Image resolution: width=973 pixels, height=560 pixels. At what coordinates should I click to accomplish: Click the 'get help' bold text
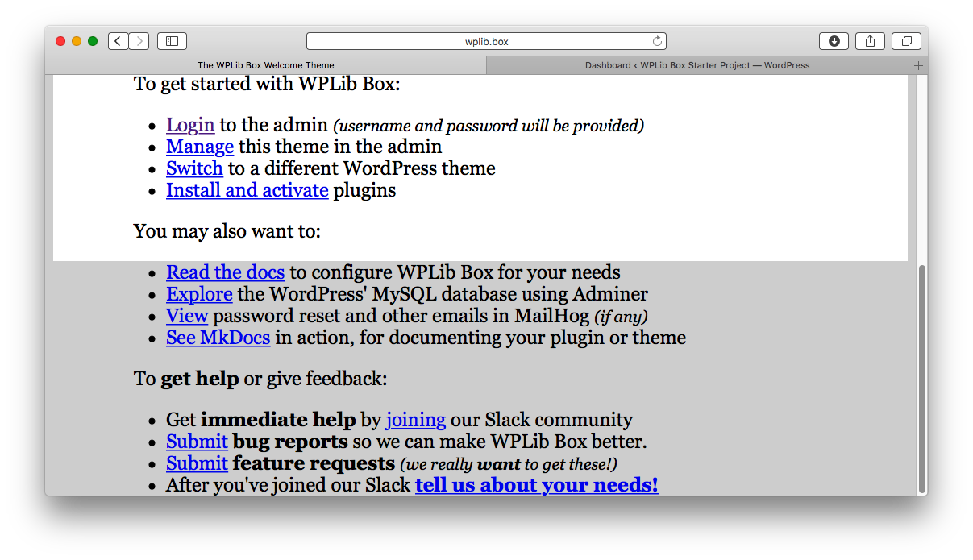coord(200,379)
